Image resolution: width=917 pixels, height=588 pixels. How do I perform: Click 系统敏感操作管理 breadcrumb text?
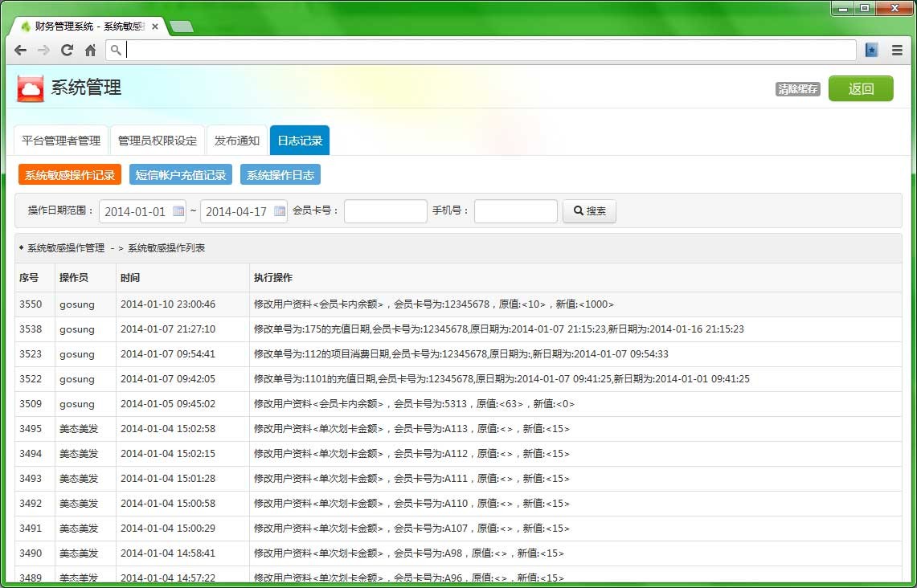[66, 248]
